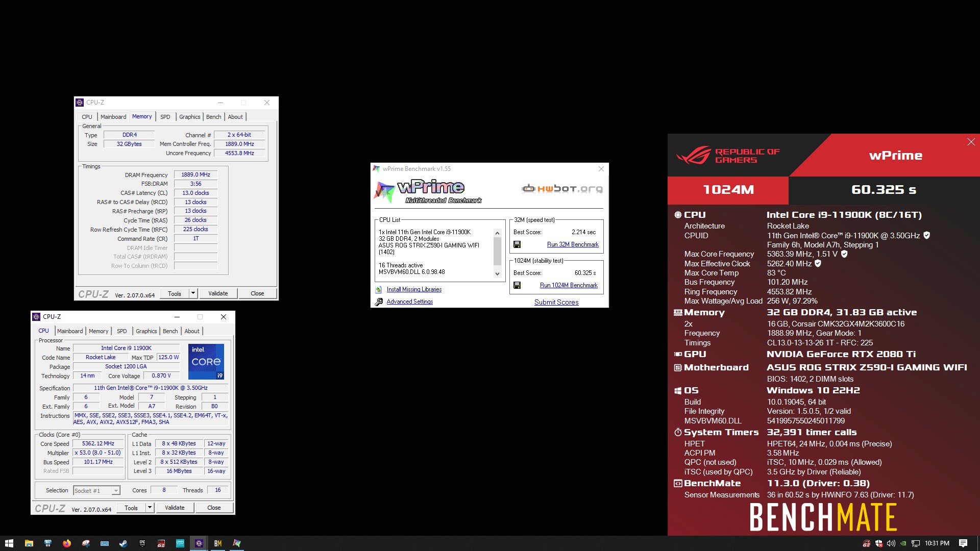The height and width of the screenshot is (551, 980).
Task: Open the Install Missing Libraries link
Action: click(x=414, y=289)
